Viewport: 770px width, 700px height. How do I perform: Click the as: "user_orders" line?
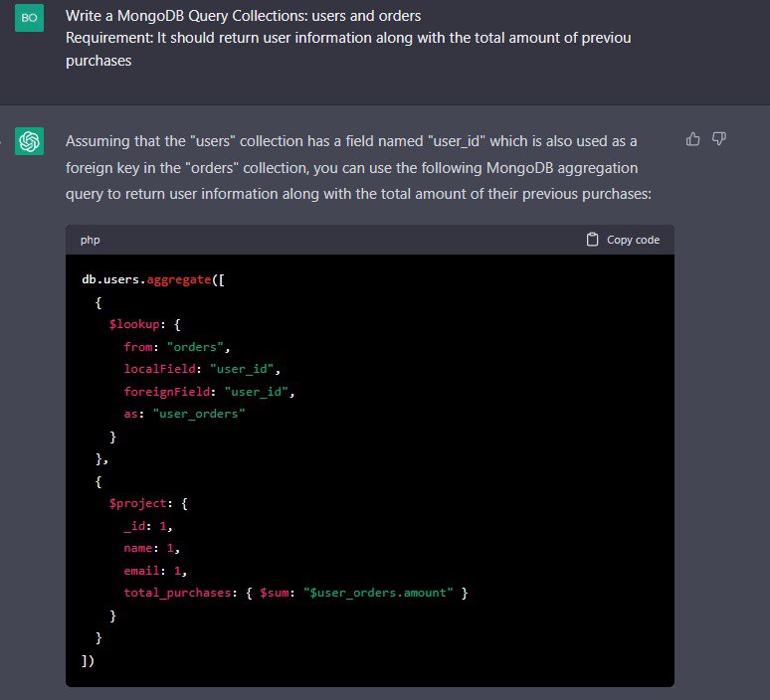coord(184,414)
